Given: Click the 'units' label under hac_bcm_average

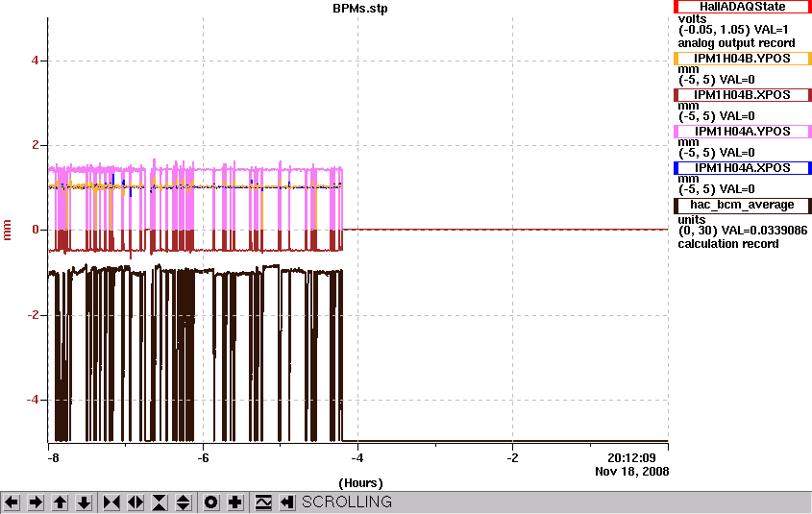Looking at the screenshot, I should 692,219.
